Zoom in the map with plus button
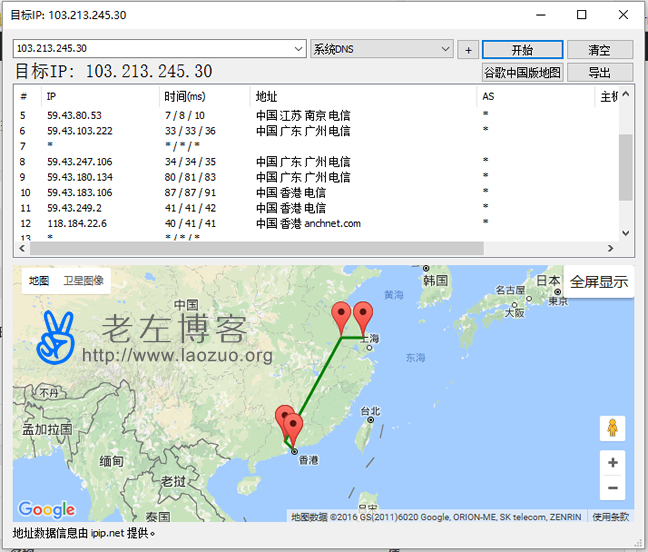The image size is (648, 552). point(612,463)
